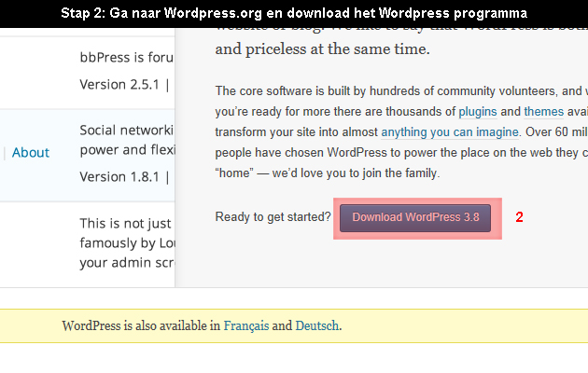This screenshot has width=588, height=373.
Task: Click the pipe separator after Version 2.5.1
Action: tap(167, 86)
